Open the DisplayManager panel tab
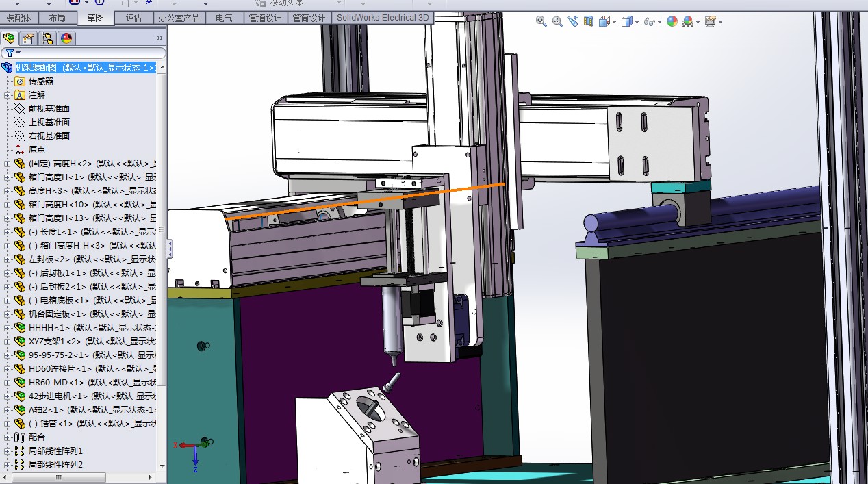The image size is (868, 484). coord(66,38)
